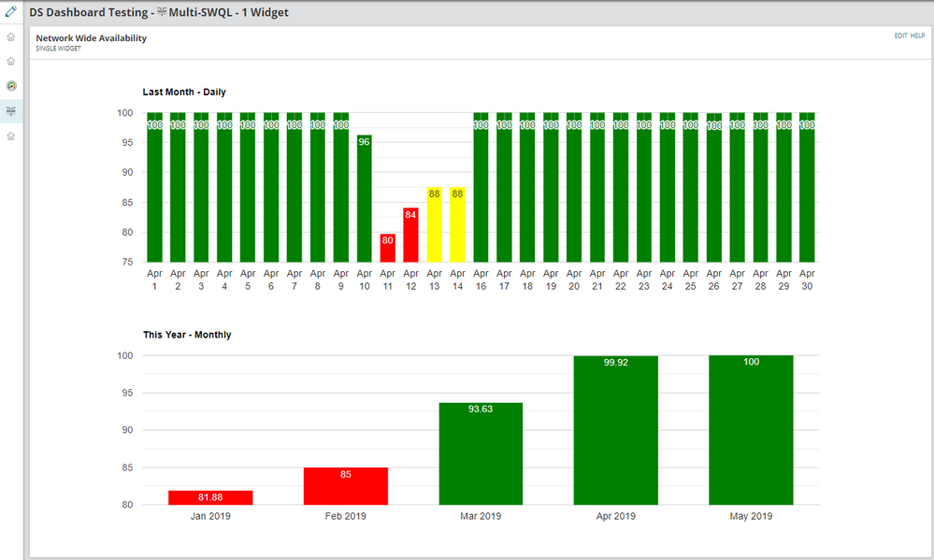Select the DS Dashboard Testing header title
934x560 pixels.
pyautogui.click(x=93, y=12)
